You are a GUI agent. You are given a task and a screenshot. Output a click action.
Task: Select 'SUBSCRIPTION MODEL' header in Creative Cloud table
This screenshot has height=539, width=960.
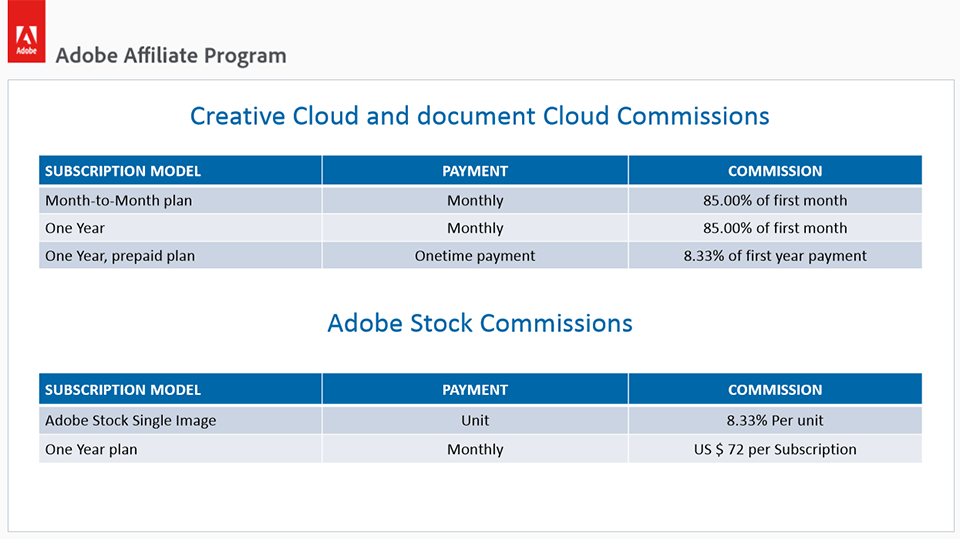coord(180,170)
